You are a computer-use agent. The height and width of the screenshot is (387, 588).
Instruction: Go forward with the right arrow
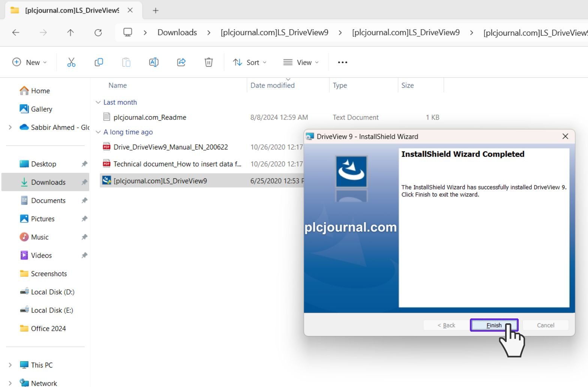(43, 33)
